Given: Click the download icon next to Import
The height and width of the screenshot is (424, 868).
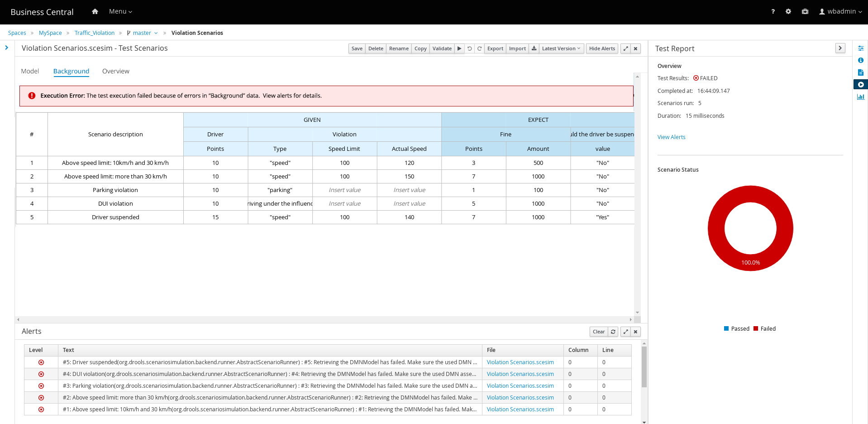Looking at the screenshot, I should (x=534, y=48).
